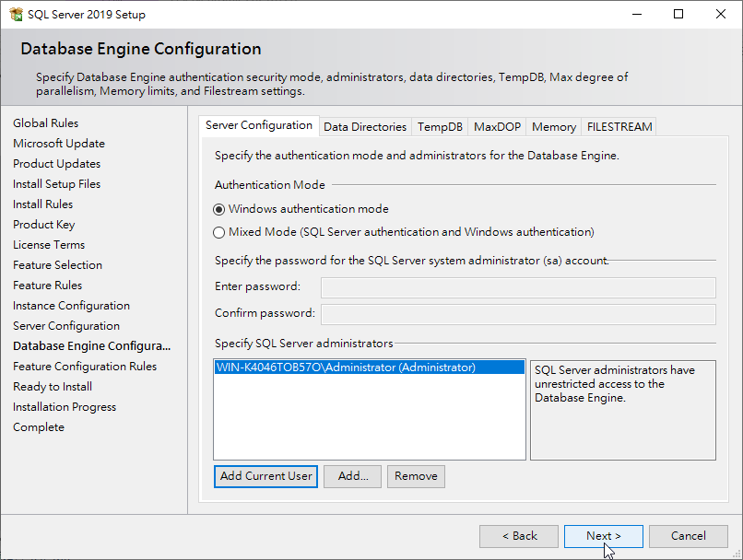Click Product Updates step in sidebar
This screenshot has height=560, width=743.
[x=57, y=164]
